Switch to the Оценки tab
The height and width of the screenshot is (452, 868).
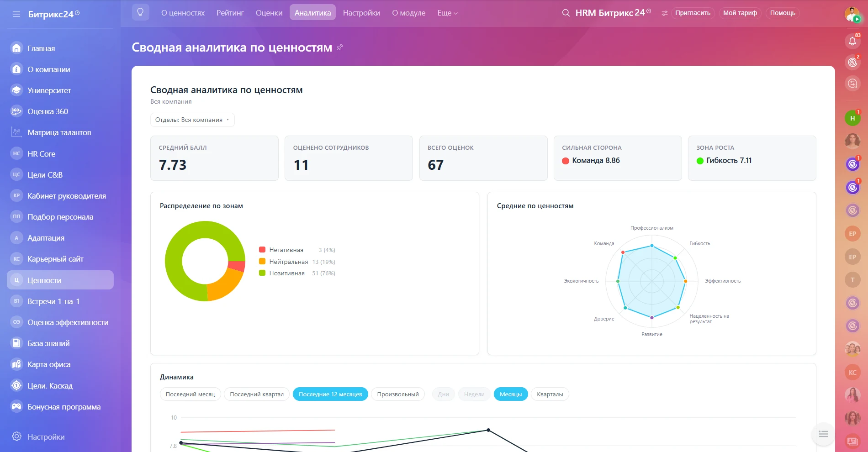pyautogui.click(x=269, y=13)
